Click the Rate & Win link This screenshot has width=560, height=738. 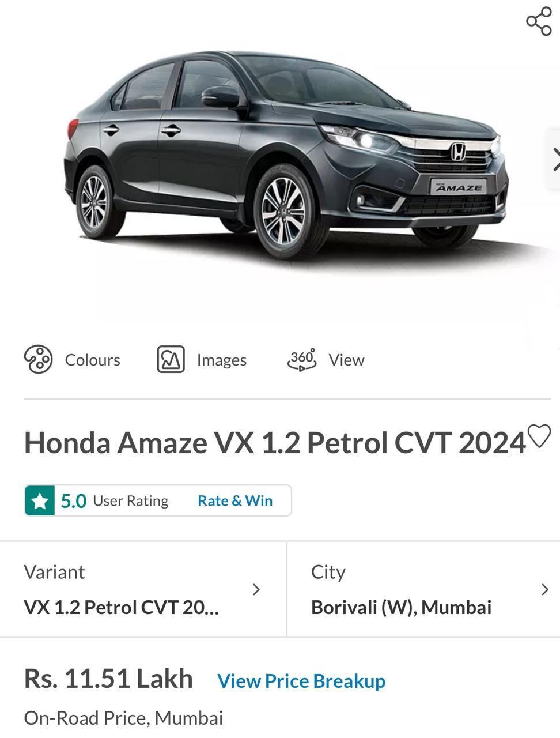click(235, 500)
